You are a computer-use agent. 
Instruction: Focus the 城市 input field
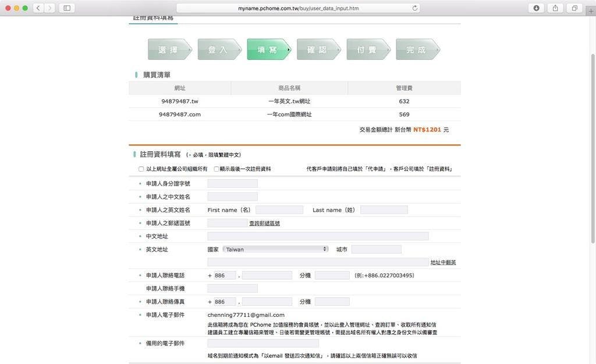377,249
